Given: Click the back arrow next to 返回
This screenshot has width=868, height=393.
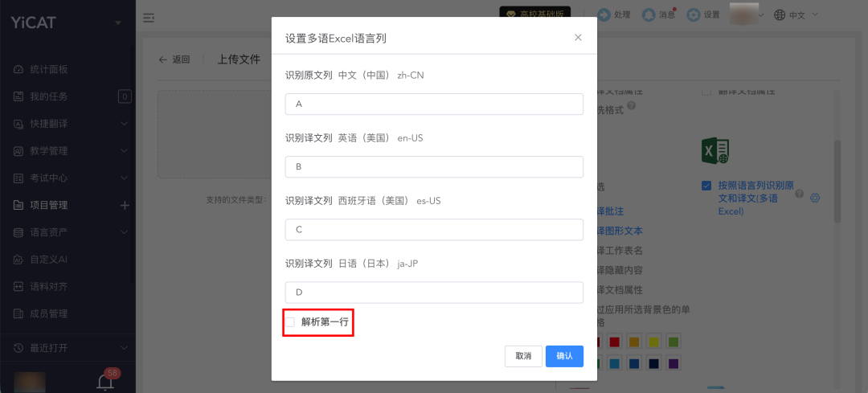Looking at the screenshot, I should click(x=162, y=59).
